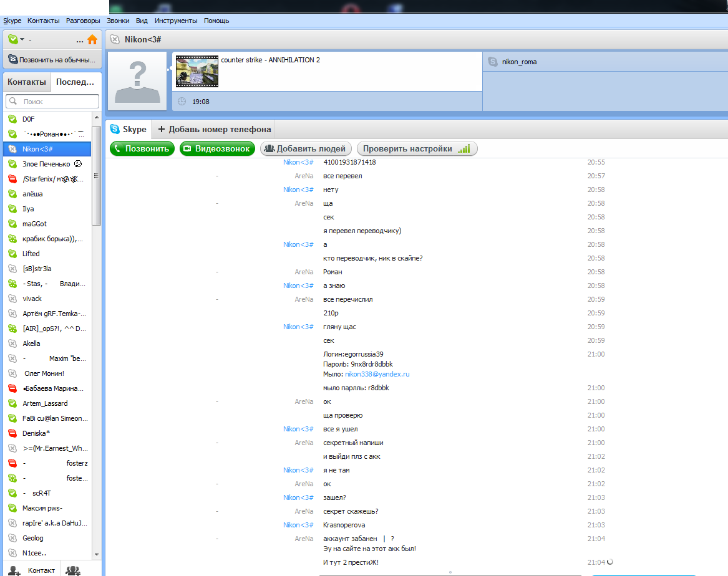
Task: Select contact N1cee.. in the list
Action: point(47,553)
